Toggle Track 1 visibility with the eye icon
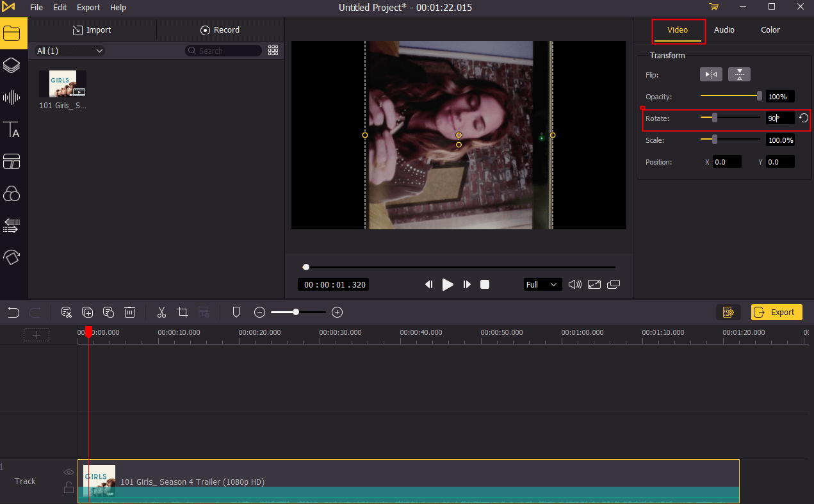Screen dimensions: 814x504 68,472
